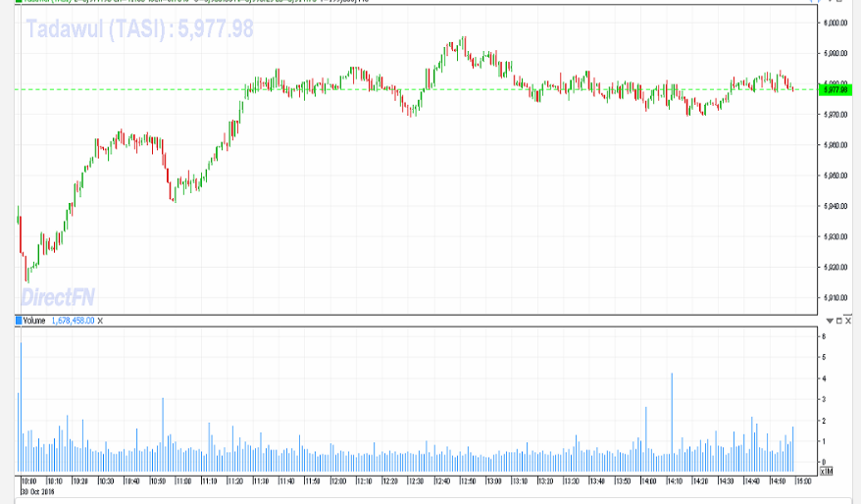861x504 pixels.
Task: Click the volume spike bar at 14:10
Action: (x=672, y=423)
